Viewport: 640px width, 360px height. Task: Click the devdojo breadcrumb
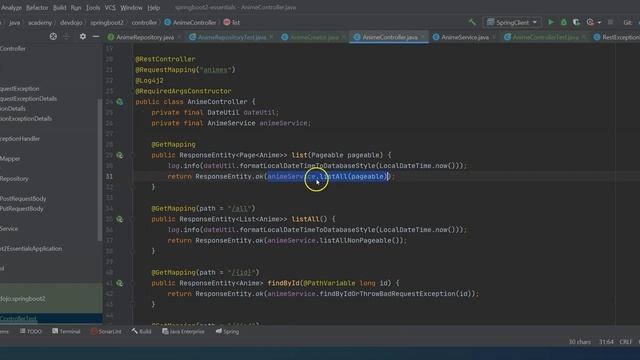tap(71, 22)
